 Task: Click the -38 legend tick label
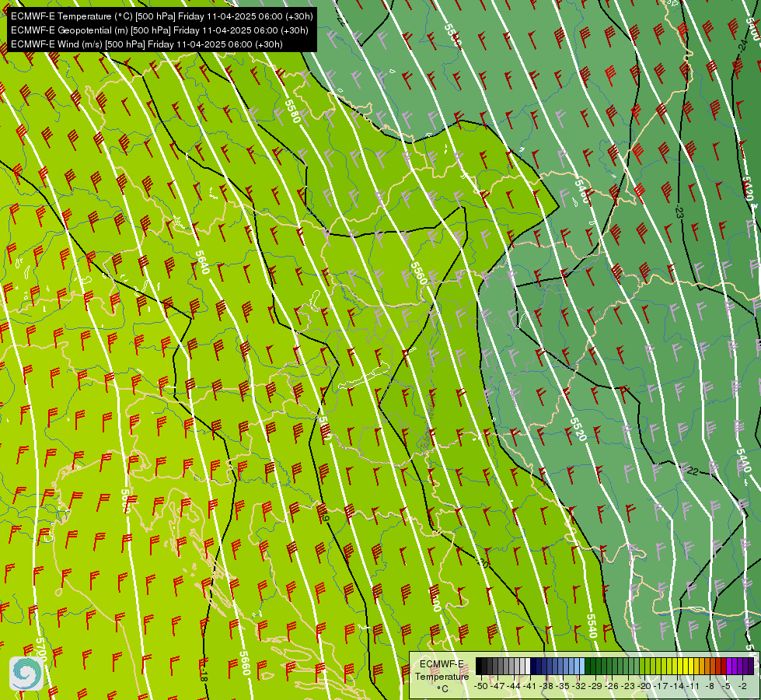point(546,686)
